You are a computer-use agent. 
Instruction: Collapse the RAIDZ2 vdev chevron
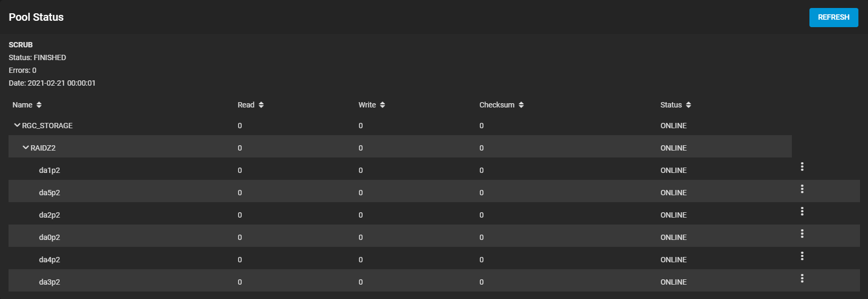26,147
